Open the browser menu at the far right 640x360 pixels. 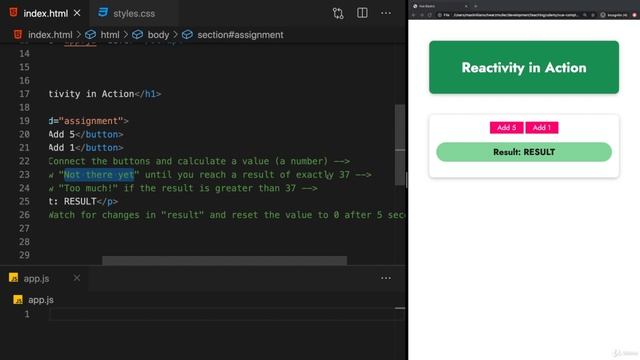pos(634,15)
